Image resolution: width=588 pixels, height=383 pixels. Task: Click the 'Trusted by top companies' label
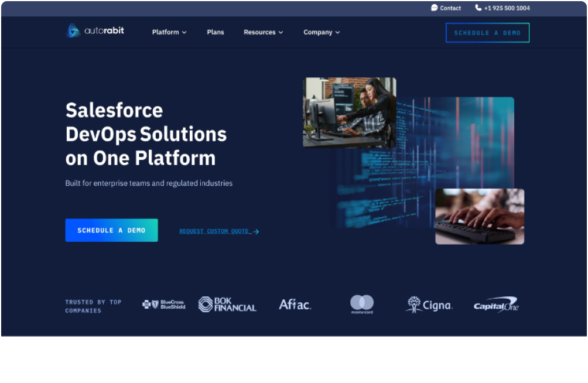tap(93, 306)
